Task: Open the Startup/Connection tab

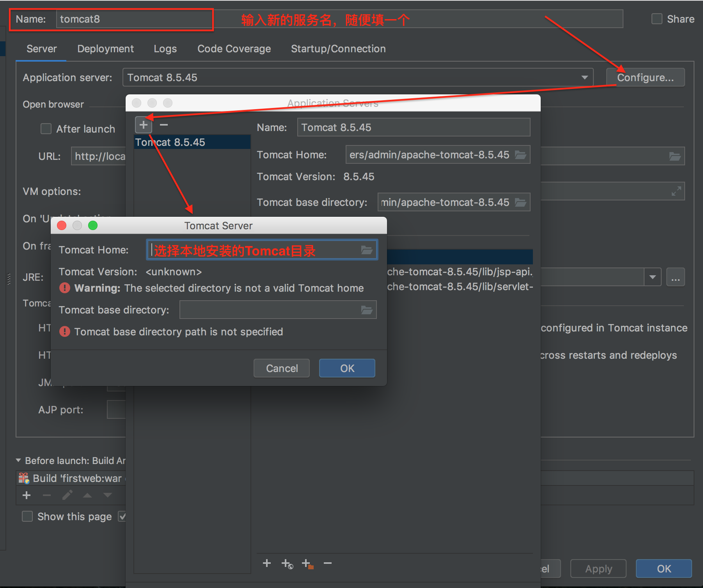Action: pyautogui.click(x=338, y=49)
